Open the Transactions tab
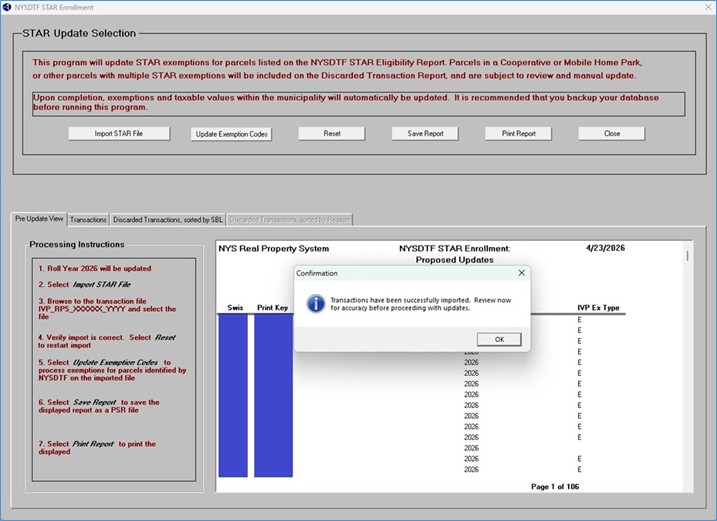 coord(88,220)
